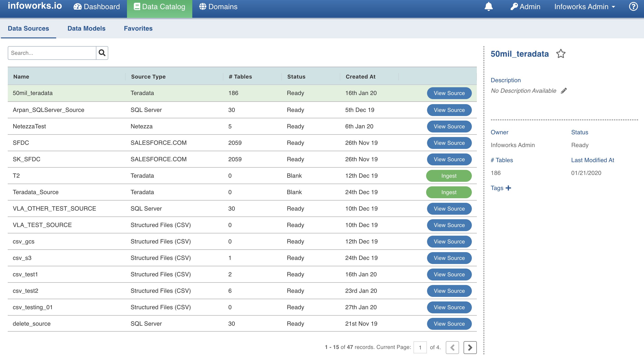The width and height of the screenshot is (644, 359).
Task: Click Ingest for Teradata_Source
Action: coord(449,192)
